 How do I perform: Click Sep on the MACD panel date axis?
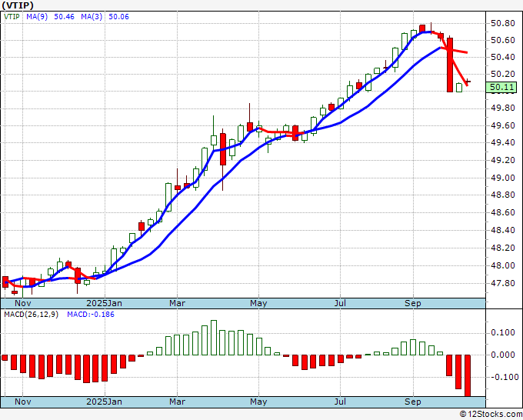pos(413,402)
